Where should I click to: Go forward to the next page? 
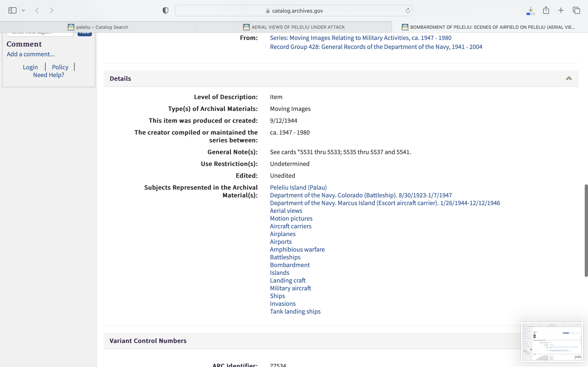click(x=51, y=10)
